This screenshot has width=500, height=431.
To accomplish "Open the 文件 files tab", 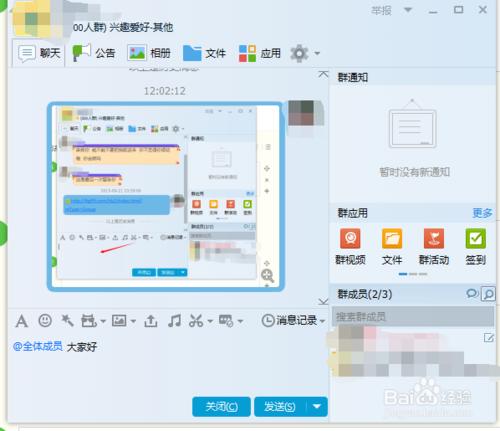I will tap(204, 53).
